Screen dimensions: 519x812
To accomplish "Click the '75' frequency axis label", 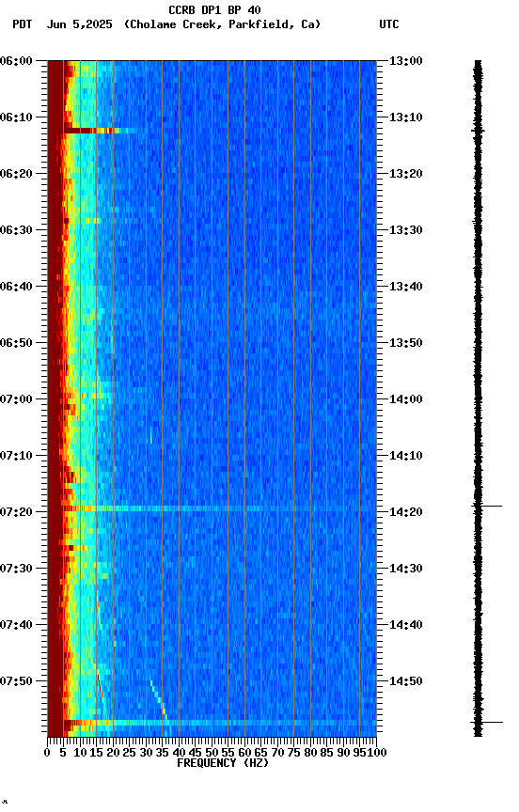I will coord(293,753).
